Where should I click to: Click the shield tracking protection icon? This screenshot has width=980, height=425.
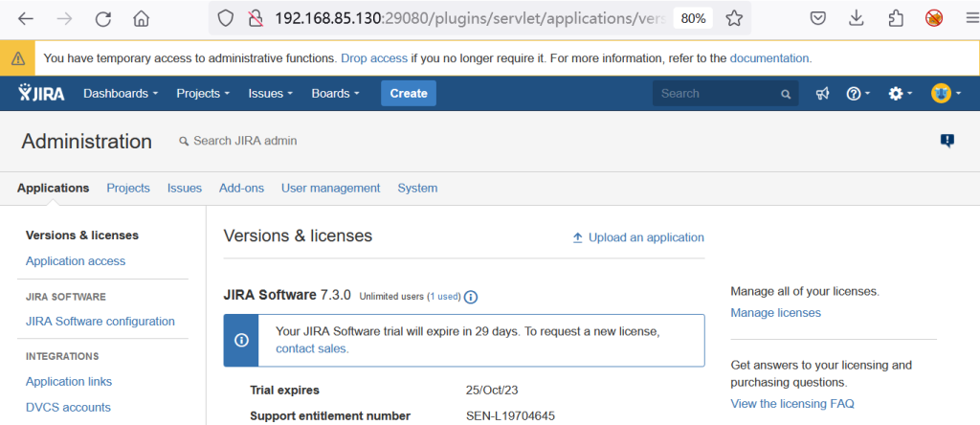(x=225, y=19)
